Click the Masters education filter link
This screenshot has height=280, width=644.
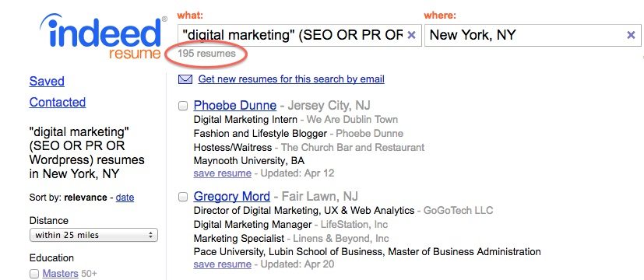(x=61, y=274)
